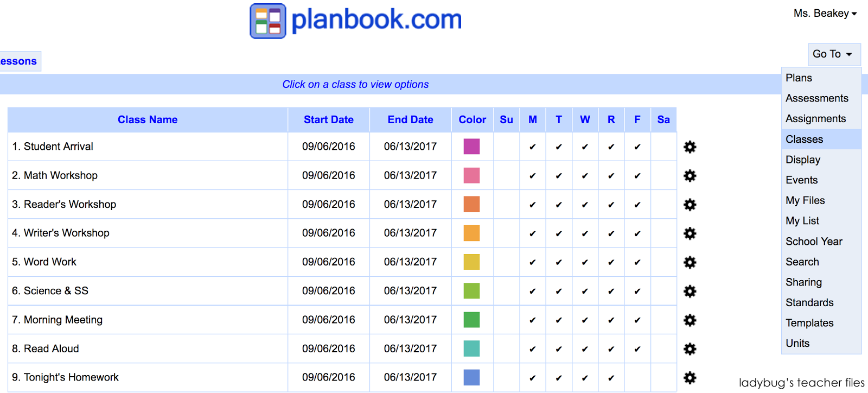This screenshot has height=393, width=868.
Task: Open the Go To dropdown
Action: 833,54
